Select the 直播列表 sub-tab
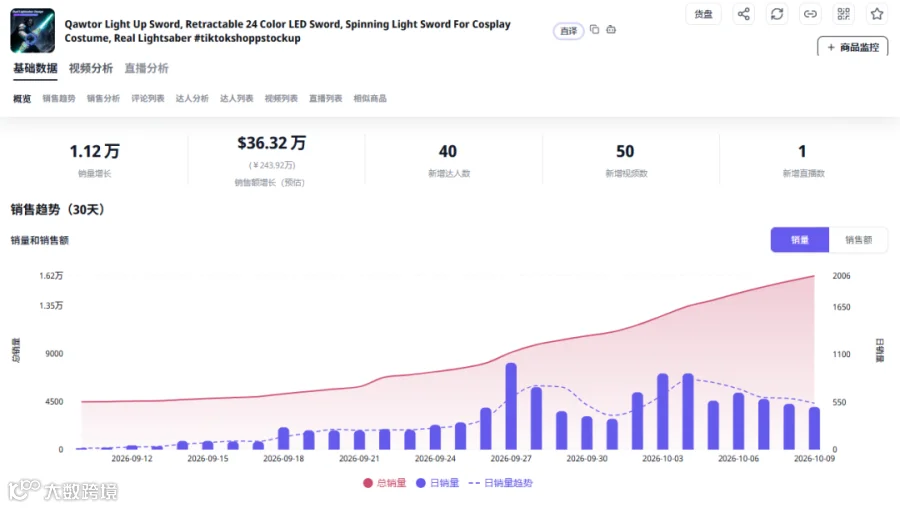This screenshot has width=900, height=508. tap(325, 99)
